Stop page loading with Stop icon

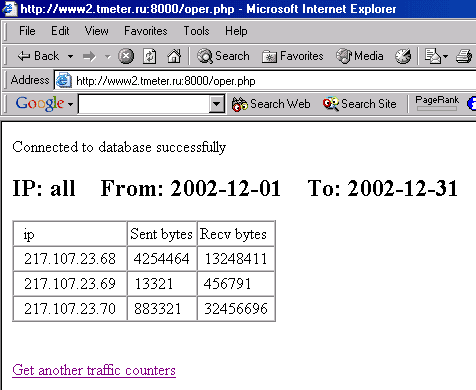[x=126, y=56]
